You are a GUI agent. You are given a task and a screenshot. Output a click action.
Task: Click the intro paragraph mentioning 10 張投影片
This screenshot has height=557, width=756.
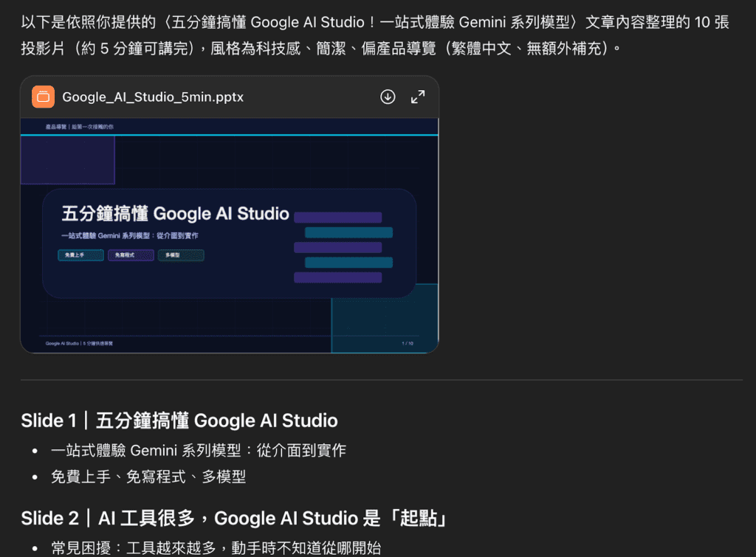coord(375,35)
